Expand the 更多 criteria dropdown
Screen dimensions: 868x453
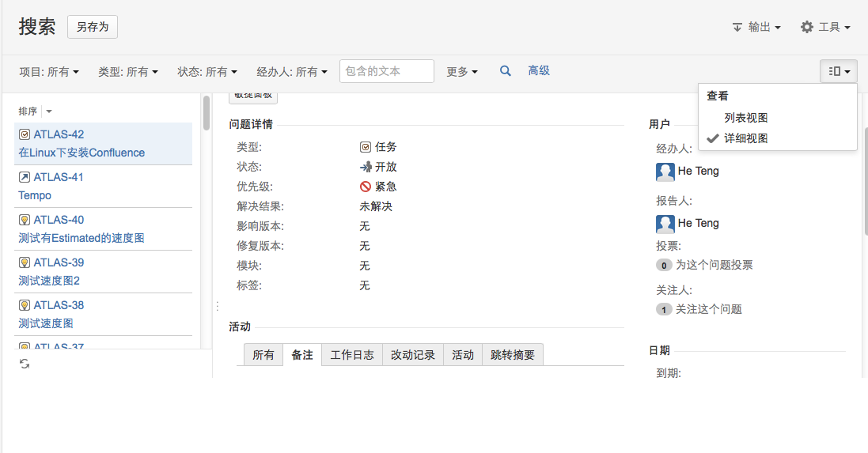click(x=462, y=72)
